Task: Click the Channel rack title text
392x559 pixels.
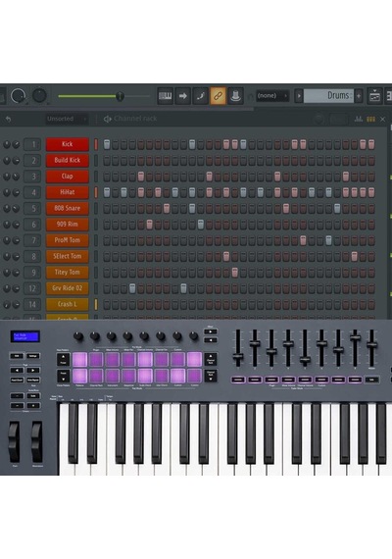Action: [x=135, y=119]
